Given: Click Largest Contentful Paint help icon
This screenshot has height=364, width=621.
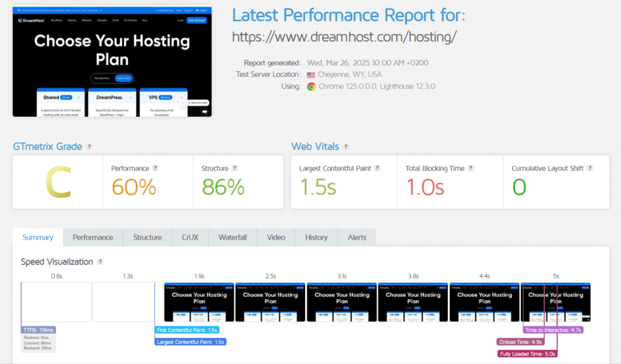Looking at the screenshot, I should click(377, 168).
